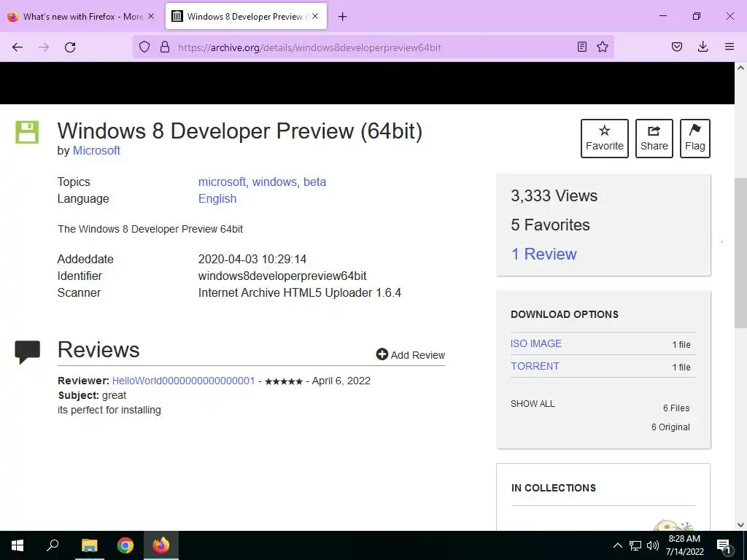
Task: Click the Reviews speech bubble icon
Action: point(27,352)
